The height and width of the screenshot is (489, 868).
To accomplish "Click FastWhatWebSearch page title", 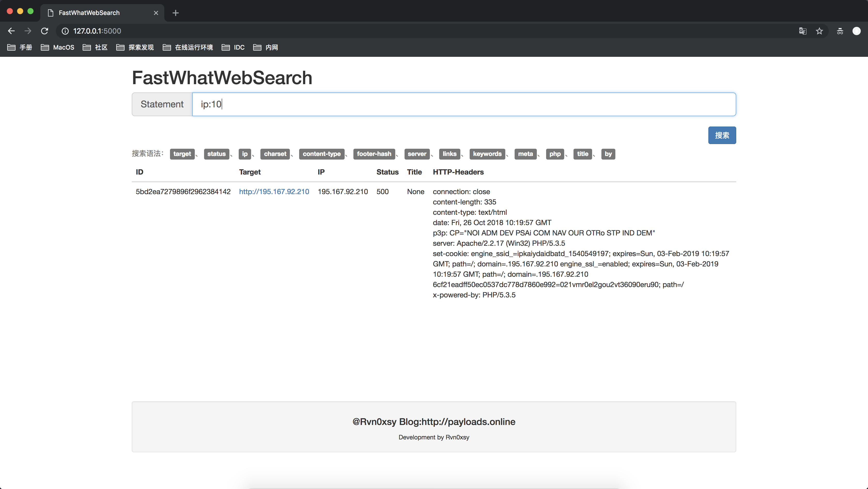I will [221, 77].
